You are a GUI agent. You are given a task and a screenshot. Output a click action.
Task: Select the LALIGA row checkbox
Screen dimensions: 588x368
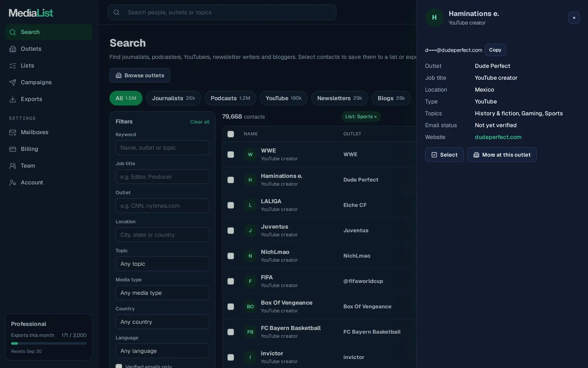click(231, 205)
